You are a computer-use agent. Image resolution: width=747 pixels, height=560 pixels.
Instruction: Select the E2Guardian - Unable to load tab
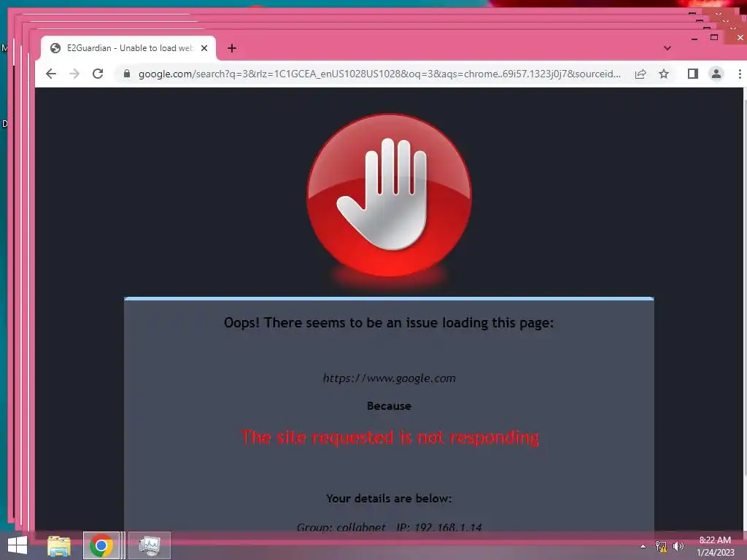coord(128,48)
